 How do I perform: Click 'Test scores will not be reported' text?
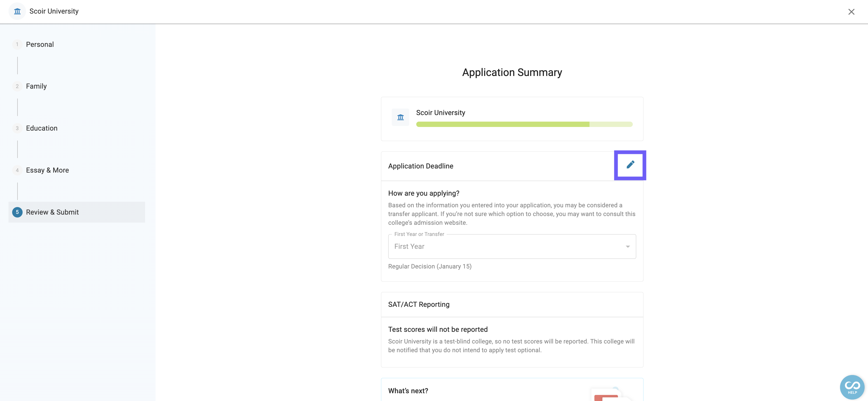(x=438, y=329)
